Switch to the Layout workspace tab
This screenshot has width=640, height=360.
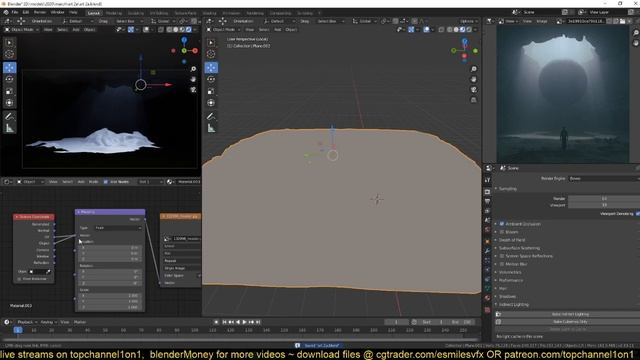tap(93, 13)
